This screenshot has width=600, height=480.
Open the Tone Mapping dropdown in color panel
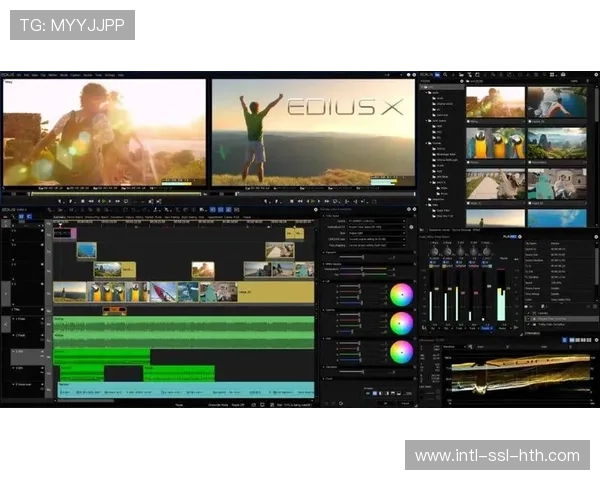tap(375, 244)
